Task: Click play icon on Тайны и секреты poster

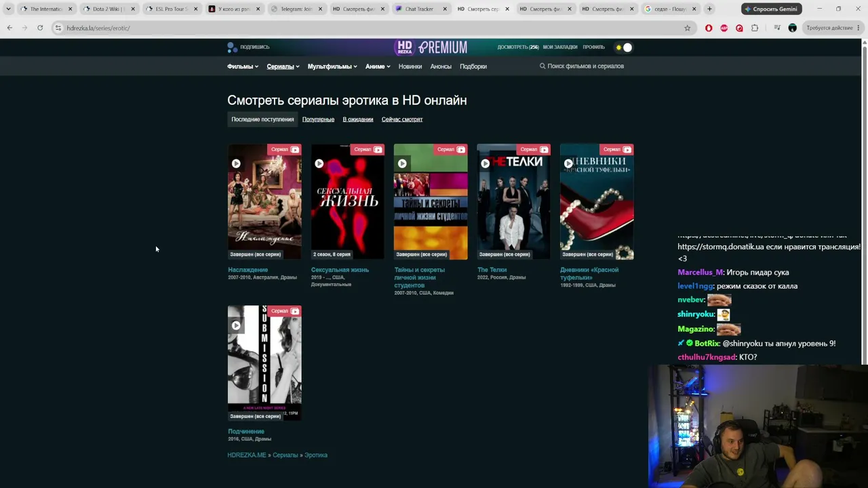Action: (x=402, y=163)
